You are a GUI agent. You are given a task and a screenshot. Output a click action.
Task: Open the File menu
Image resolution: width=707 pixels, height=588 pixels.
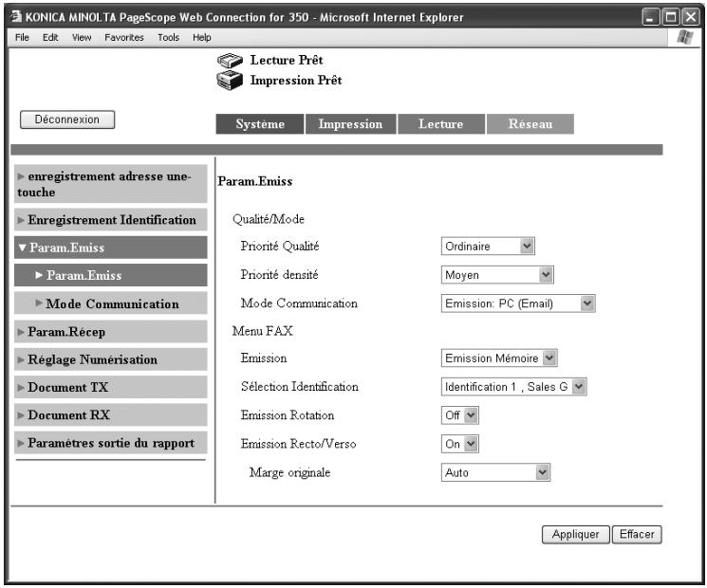pyautogui.click(x=22, y=37)
